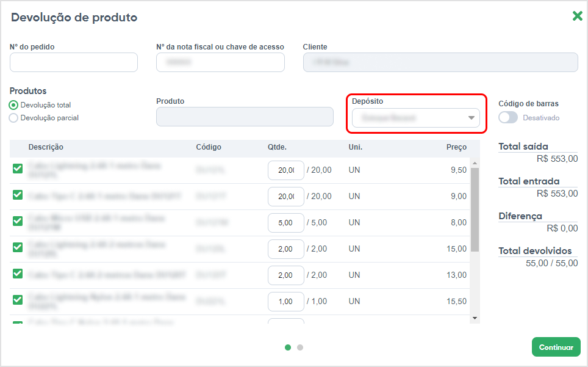Click the Código column header
This screenshot has width=588, height=367.
[x=209, y=147]
